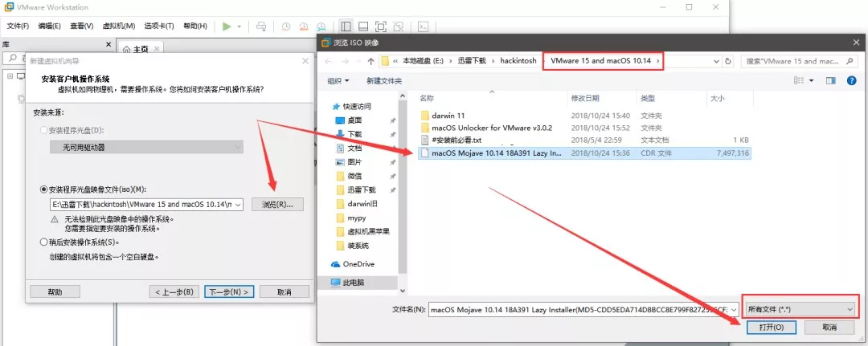Viewport: 868px width, 346px height.
Task: Open the power options arrow beside play button
Action: point(240,26)
